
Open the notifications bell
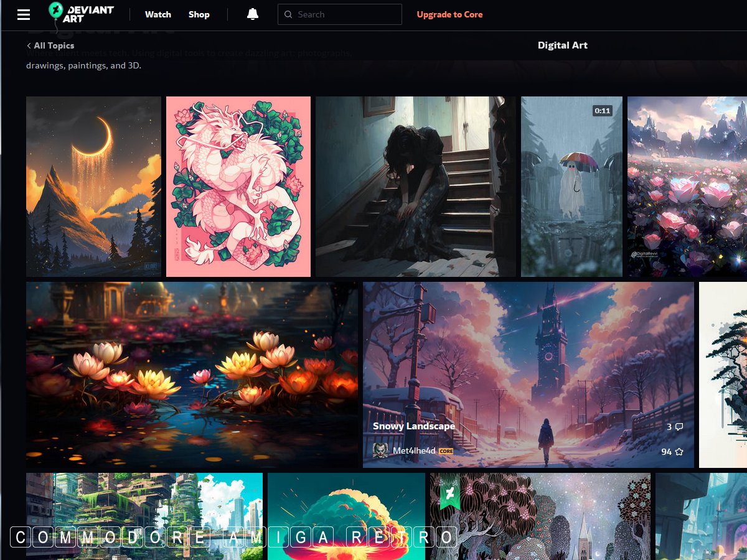253,14
